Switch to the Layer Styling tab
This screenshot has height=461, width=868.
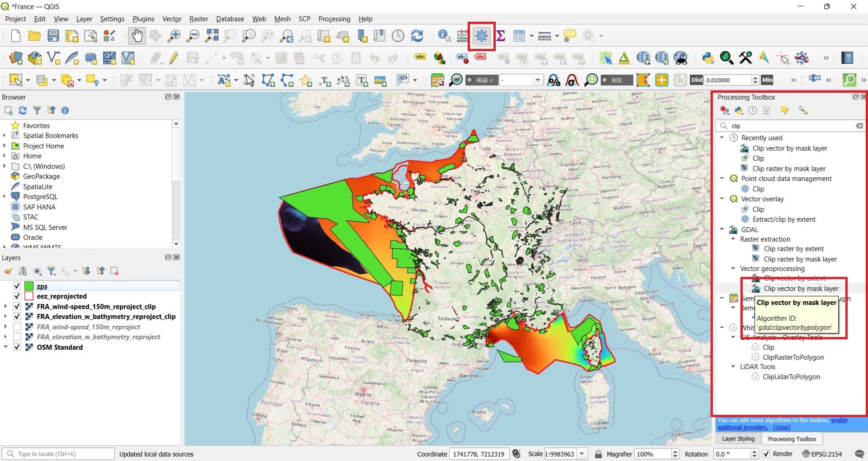(x=738, y=439)
